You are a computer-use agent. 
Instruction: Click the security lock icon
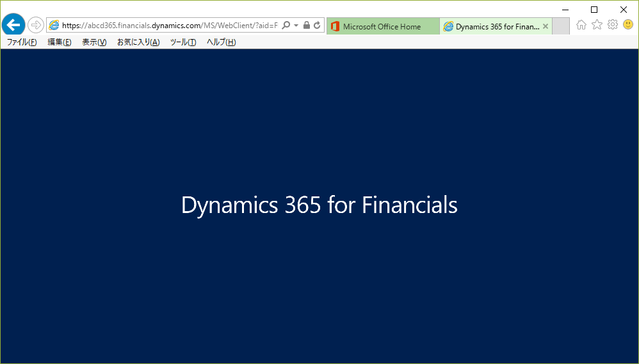click(x=307, y=25)
